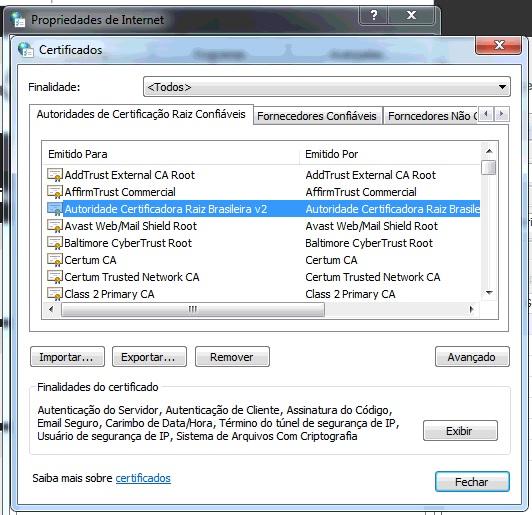
Task: Select the Certum Trusted Network CA row
Action: coord(261,277)
